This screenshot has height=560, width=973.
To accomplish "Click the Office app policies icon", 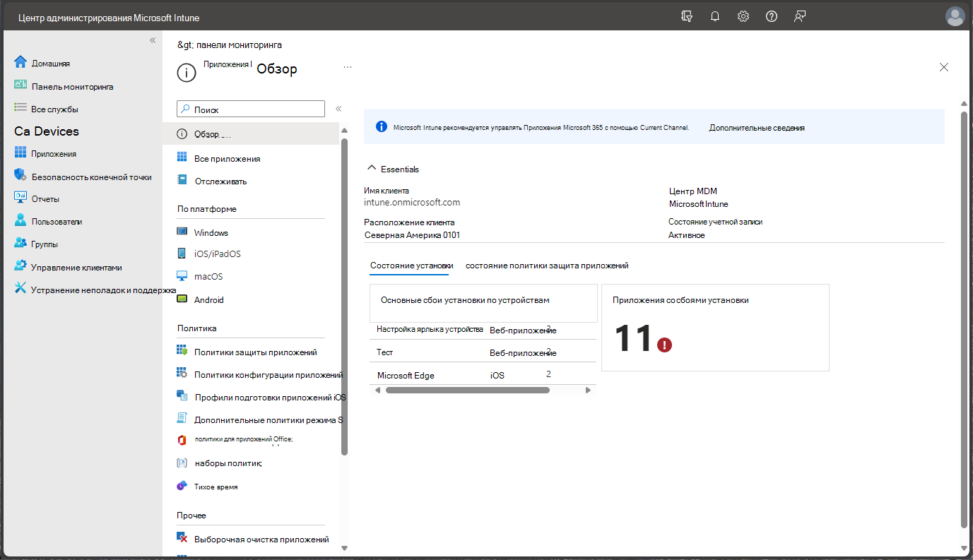I will click(182, 440).
